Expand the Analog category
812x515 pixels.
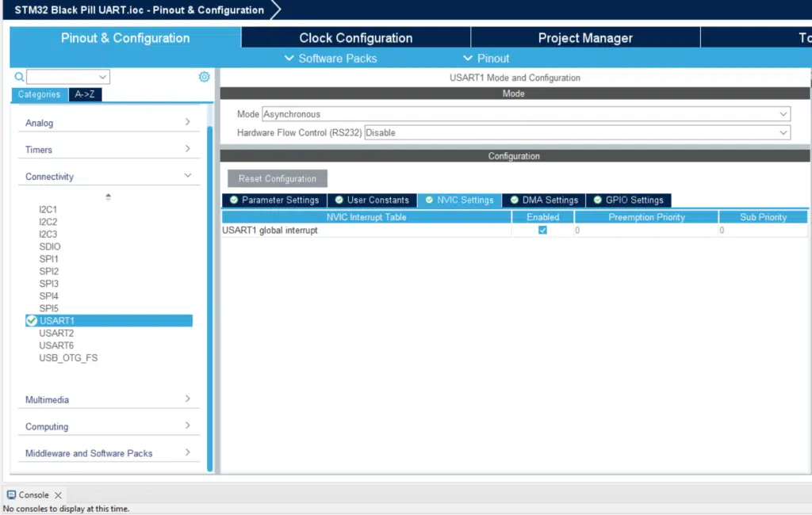pyautogui.click(x=108, y=123)
